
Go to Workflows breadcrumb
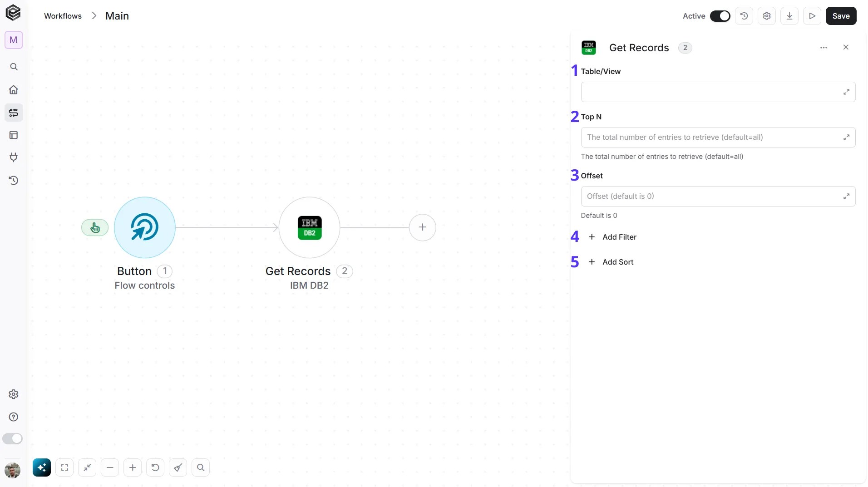click(63, 16)
